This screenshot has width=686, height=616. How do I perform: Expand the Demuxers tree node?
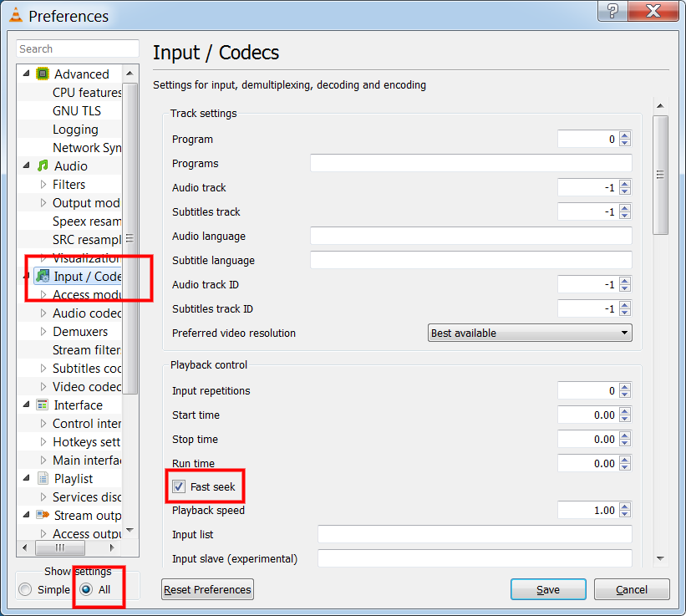(43, 331)
